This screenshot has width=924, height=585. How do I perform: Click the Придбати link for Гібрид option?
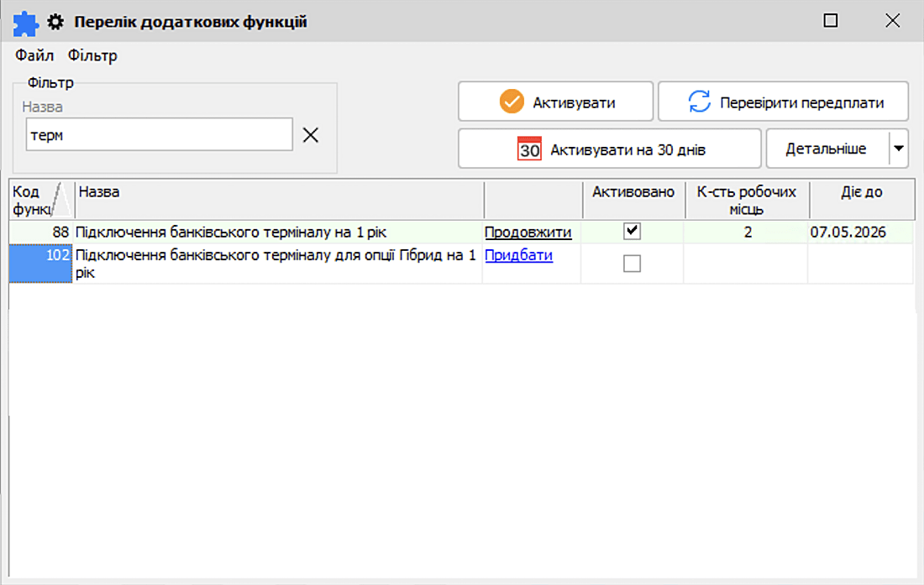point(518,255)
